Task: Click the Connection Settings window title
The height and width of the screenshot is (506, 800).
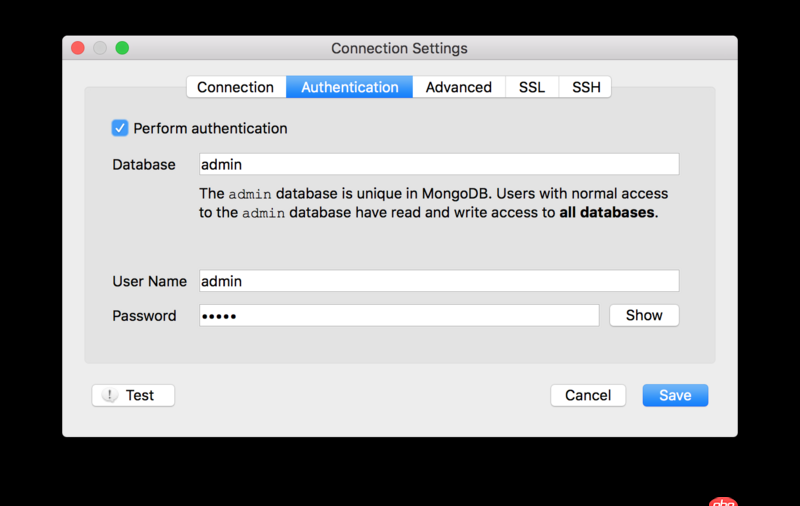Action: pos(399,48)
